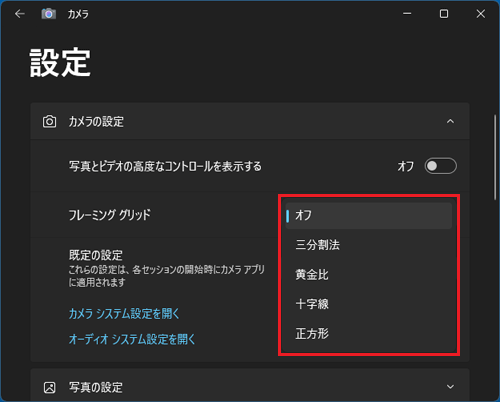Click the オフ label beside the toggle

[406, 166]
